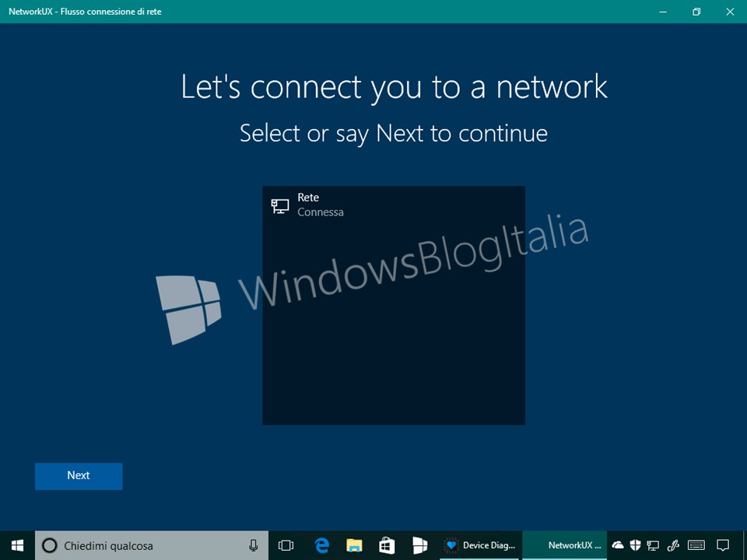Switch to Device Diag... taskbar window
Screen dimensions: 747x560
pos(480,545)
